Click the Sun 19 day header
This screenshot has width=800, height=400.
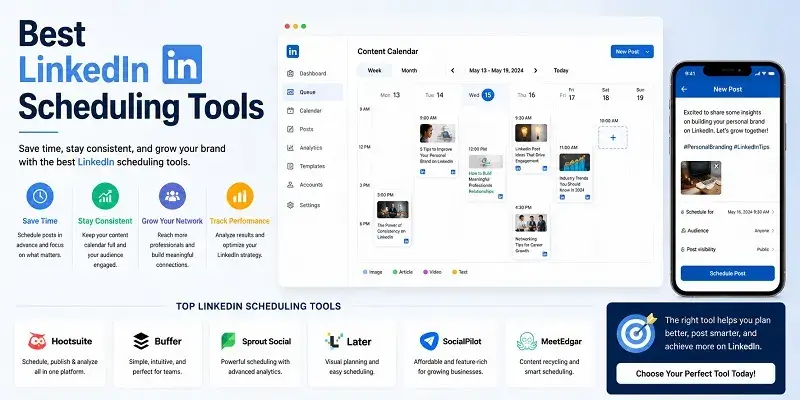coord(640,94)
